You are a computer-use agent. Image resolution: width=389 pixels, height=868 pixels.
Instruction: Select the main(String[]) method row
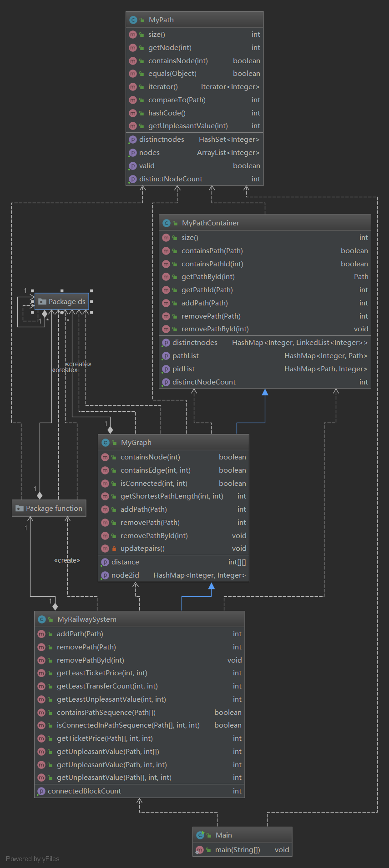pyautogui.click(x=242, y=850)
